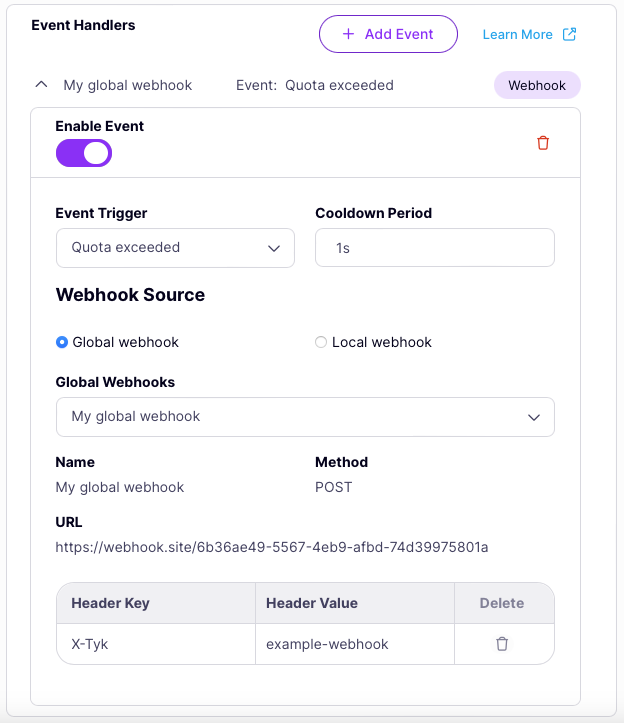The image size is (624, 723).
Task: Collapse the My global webhook event handler
Action: click(x=41, y=85)
